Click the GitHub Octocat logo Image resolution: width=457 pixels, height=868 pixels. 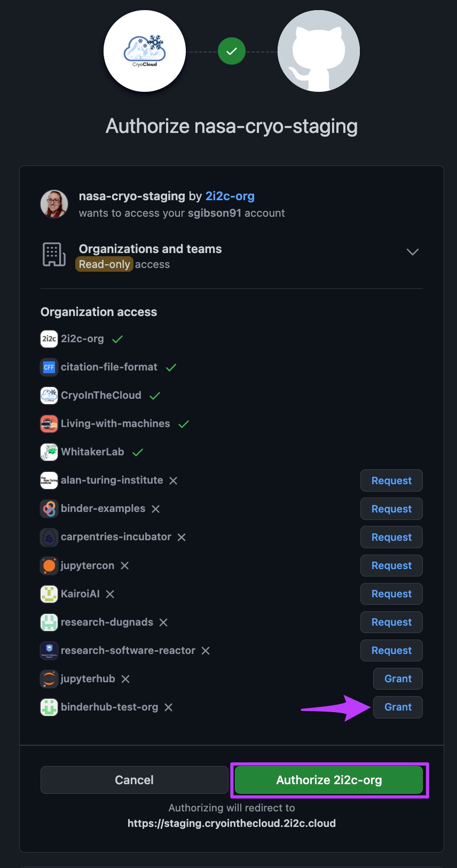pos(319,51)
